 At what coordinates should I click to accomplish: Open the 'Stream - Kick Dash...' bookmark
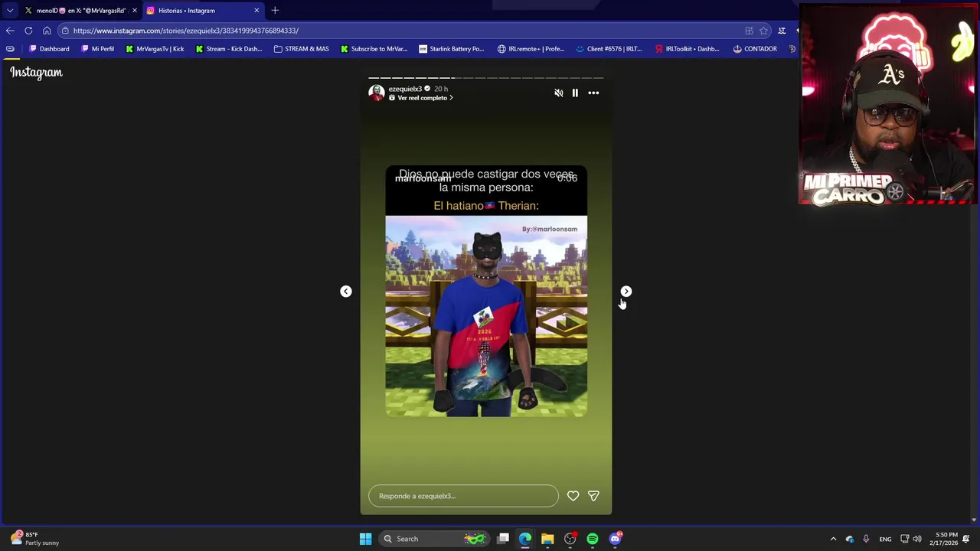tap(229, 49)
